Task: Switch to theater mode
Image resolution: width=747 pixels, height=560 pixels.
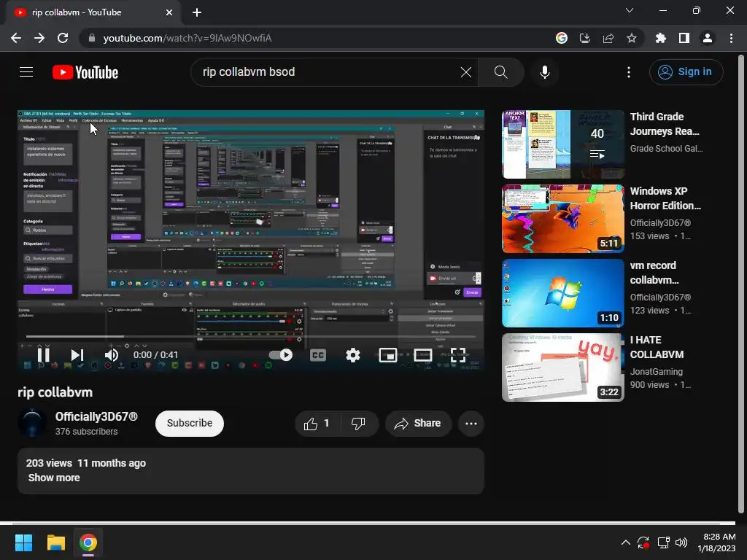Action: click(x=423, y=355)
